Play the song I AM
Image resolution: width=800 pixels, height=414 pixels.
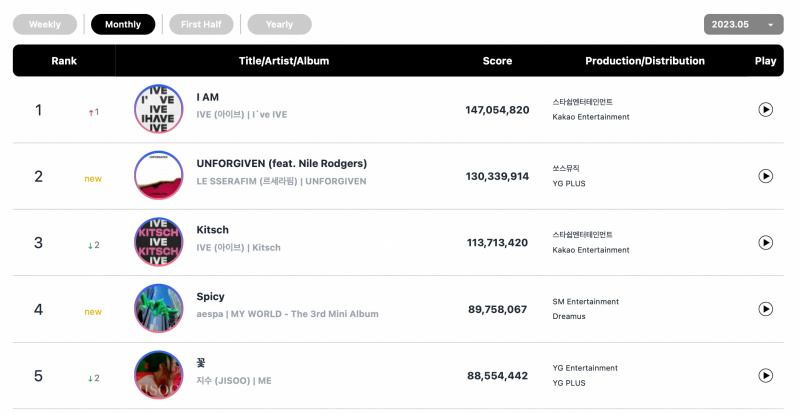[x=765, y=109]
